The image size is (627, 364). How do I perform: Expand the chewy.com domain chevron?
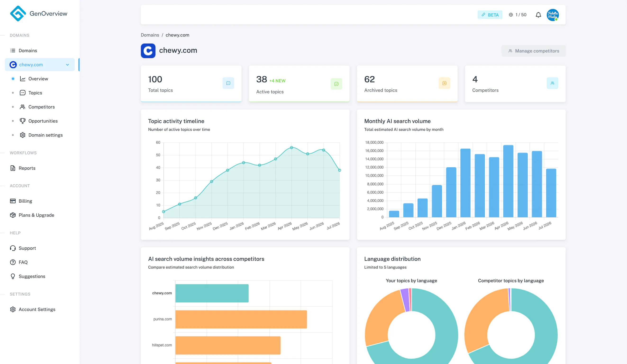point(68,65)
